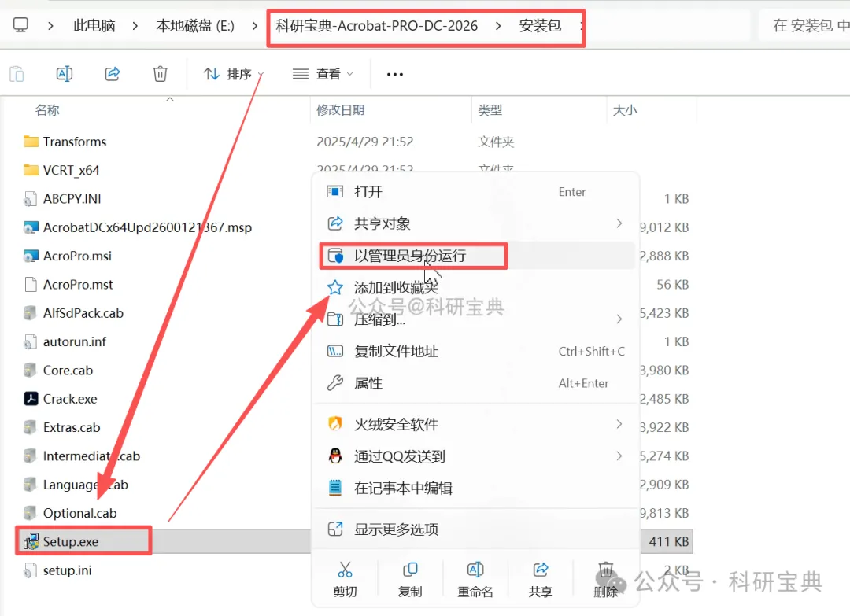Viewport: 850px width, 616px height.
Task: Click the QQ penguin icon in context menu
Action: 335,456
